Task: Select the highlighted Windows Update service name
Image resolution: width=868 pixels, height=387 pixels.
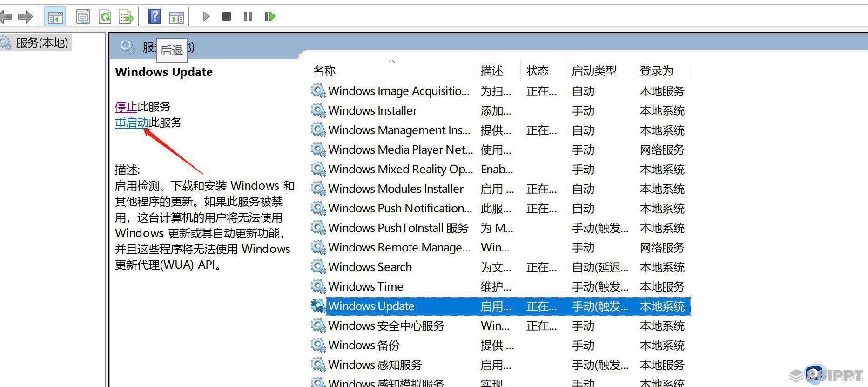Action: point(371,306)
